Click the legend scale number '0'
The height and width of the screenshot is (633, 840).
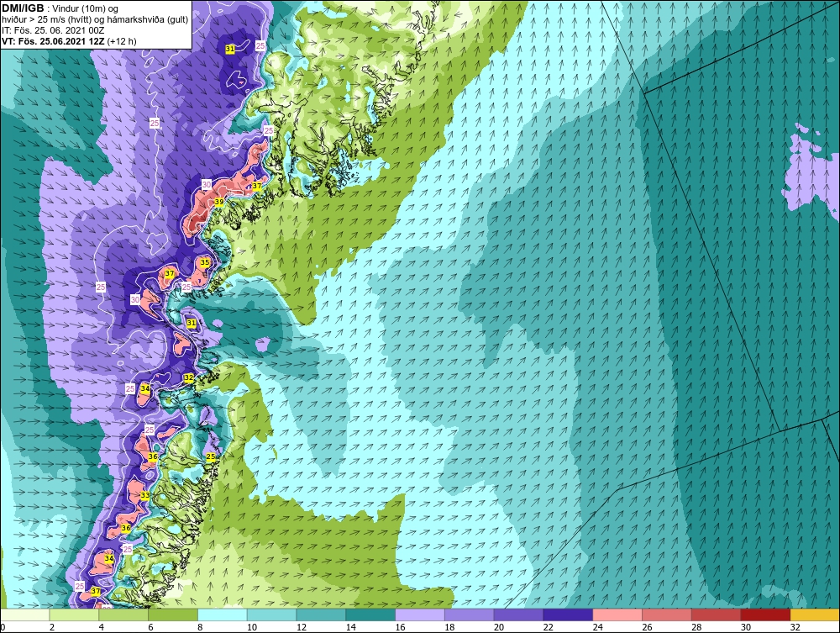click(3, 627)
